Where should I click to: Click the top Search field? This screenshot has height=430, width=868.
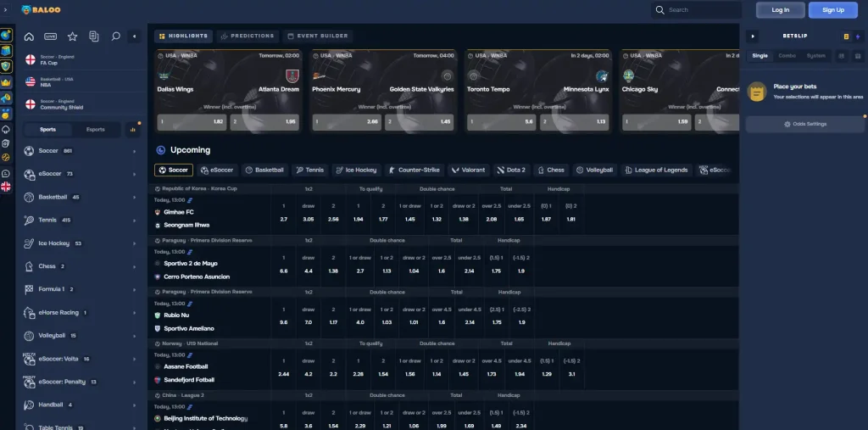(x=697, y=10)
